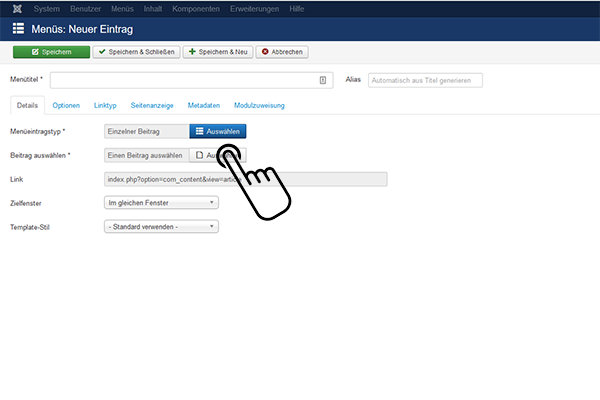The image size is (600, 400).
Task: Select the Seitenanzeige tab
Action: click(152, 105)
